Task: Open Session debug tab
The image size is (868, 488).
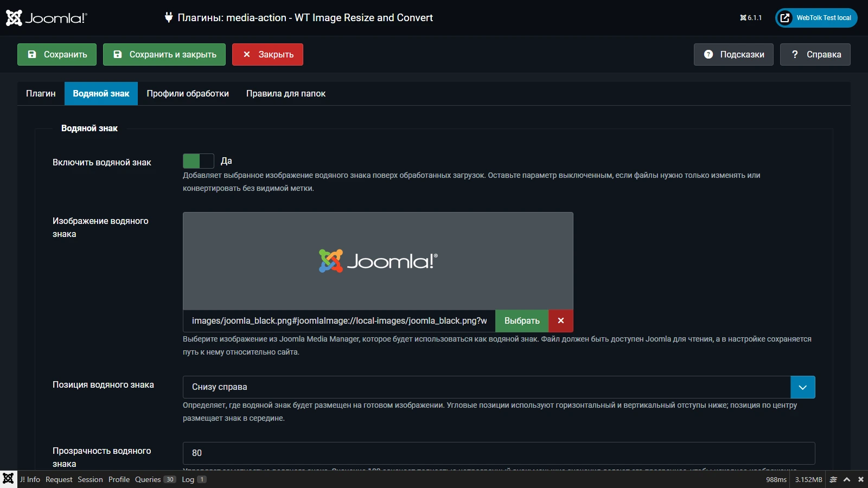Action: (90, 479)
